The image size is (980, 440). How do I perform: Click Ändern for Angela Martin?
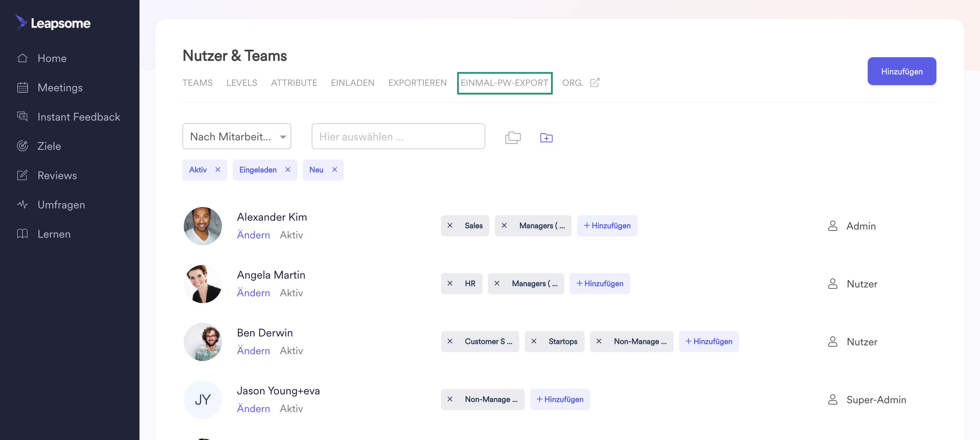[254, 293]
